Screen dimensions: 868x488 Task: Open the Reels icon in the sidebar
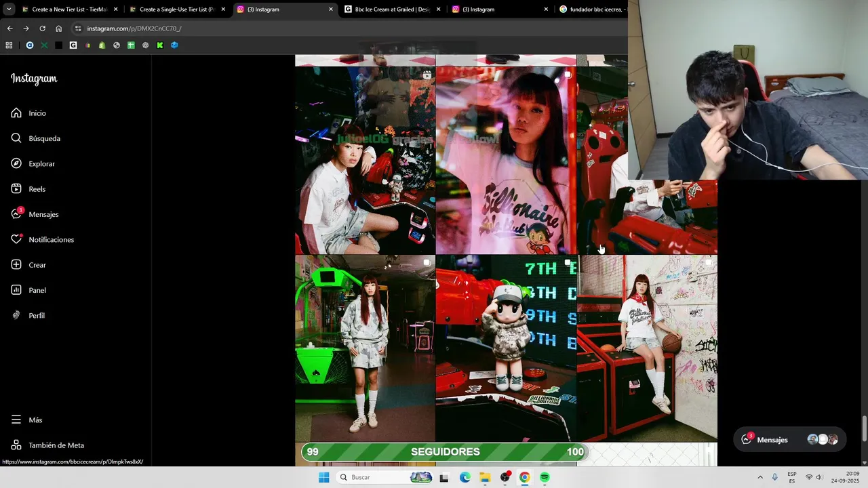coord(16,189)
